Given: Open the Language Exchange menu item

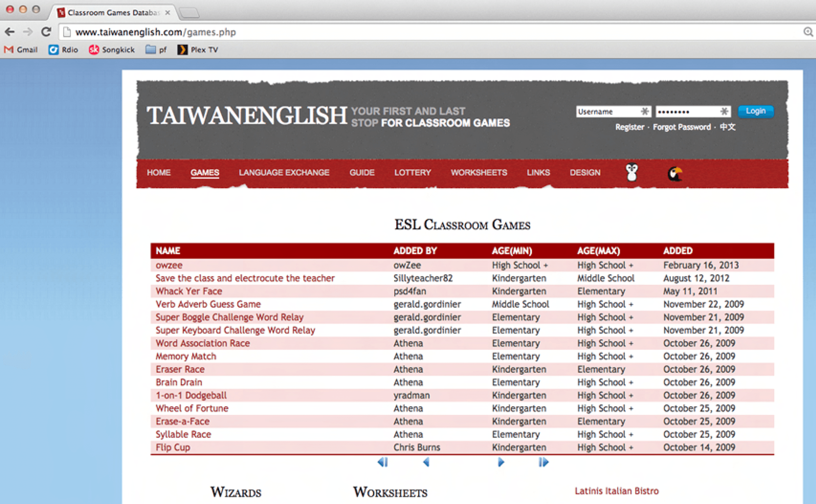Looking at the screenshot, I should [284, 173].
